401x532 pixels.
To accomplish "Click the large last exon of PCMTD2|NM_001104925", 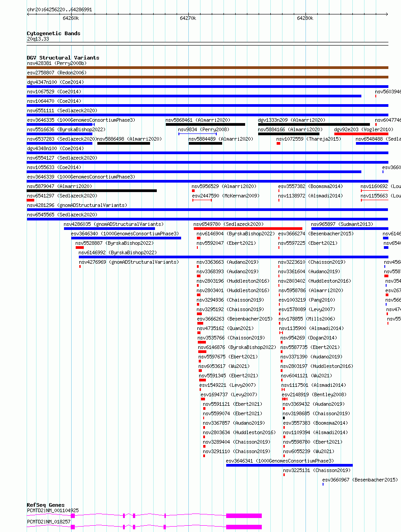I will [244, 516].
